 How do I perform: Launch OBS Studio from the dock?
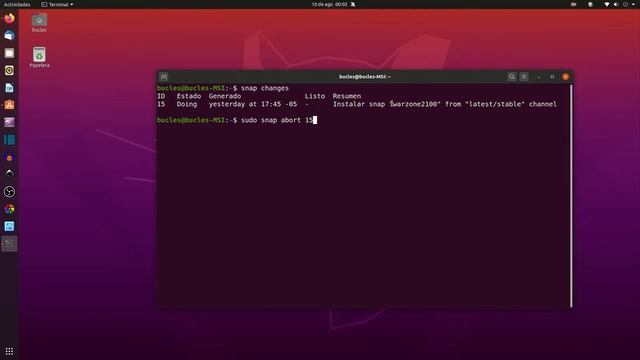tap(9, 191)
